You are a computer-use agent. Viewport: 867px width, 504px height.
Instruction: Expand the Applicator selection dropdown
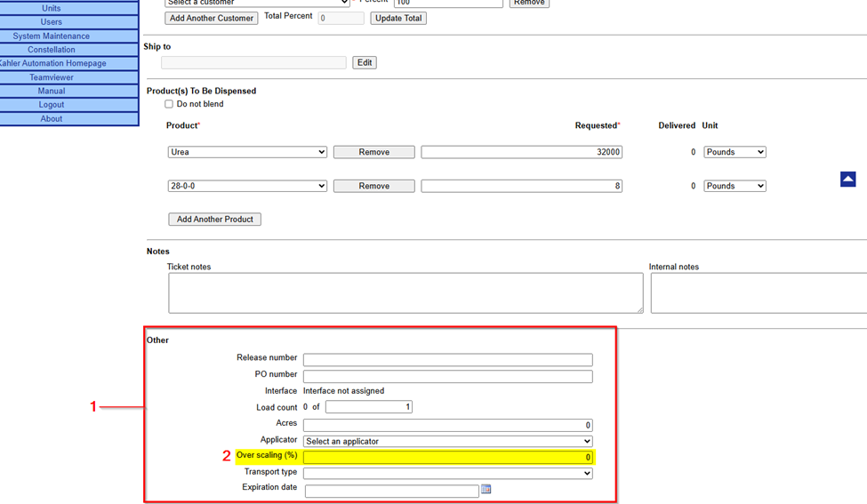[x=447, y=441]
